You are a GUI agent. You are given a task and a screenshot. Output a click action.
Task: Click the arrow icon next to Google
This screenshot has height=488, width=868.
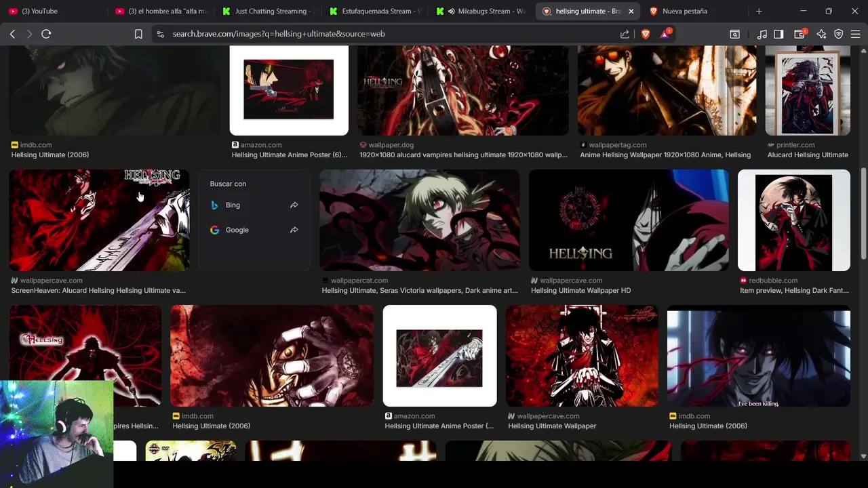tap(294, 230)
